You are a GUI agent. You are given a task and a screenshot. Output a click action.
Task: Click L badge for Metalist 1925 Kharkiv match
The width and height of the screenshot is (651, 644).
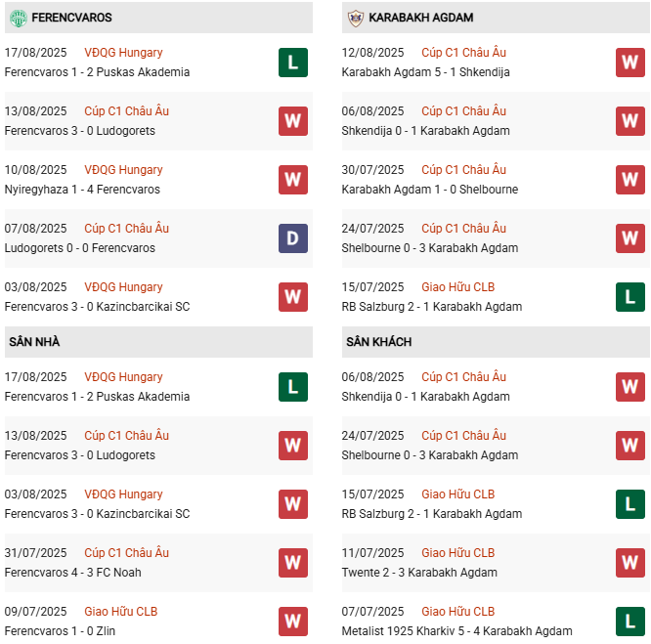pos(630,622)
